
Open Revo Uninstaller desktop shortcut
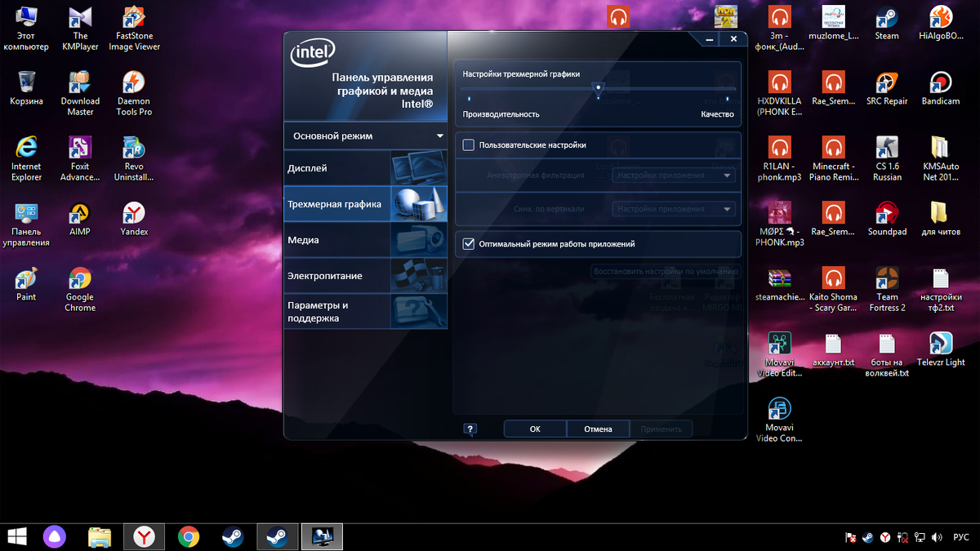[134, 158]
